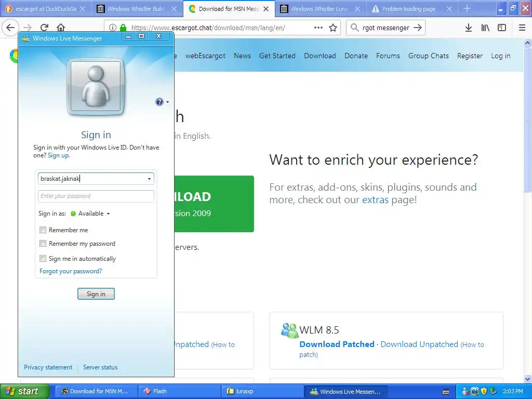Open Forums in the site navigation
Viewport: 532px width, 399px height.
(388, 56)
